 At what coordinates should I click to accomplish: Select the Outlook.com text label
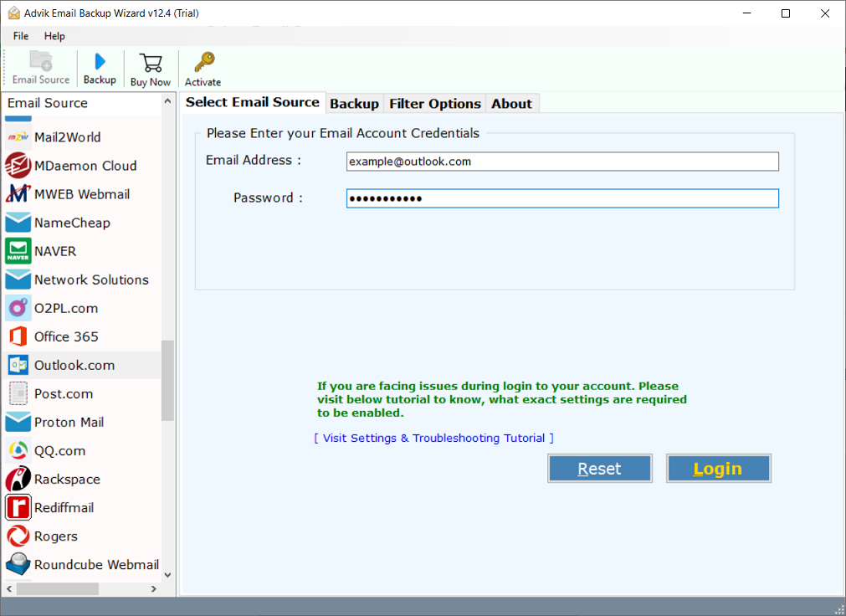click(x=74, y=366)
